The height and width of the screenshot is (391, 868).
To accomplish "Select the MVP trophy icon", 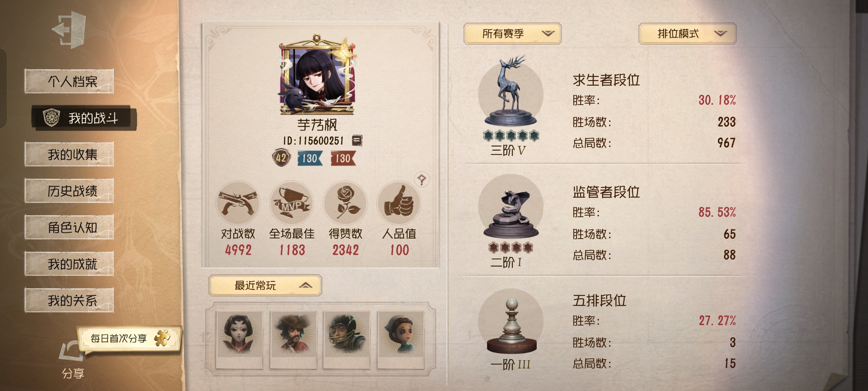I will coord(292,203).
